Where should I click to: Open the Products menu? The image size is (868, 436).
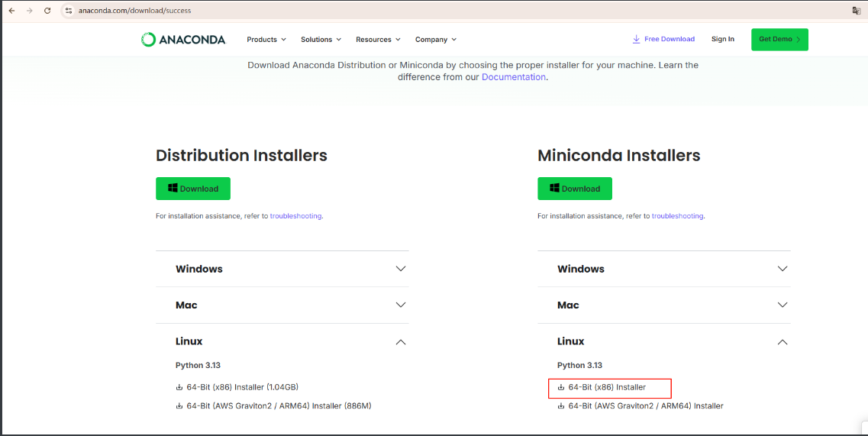pyautogui.click(x=266, y=40)
